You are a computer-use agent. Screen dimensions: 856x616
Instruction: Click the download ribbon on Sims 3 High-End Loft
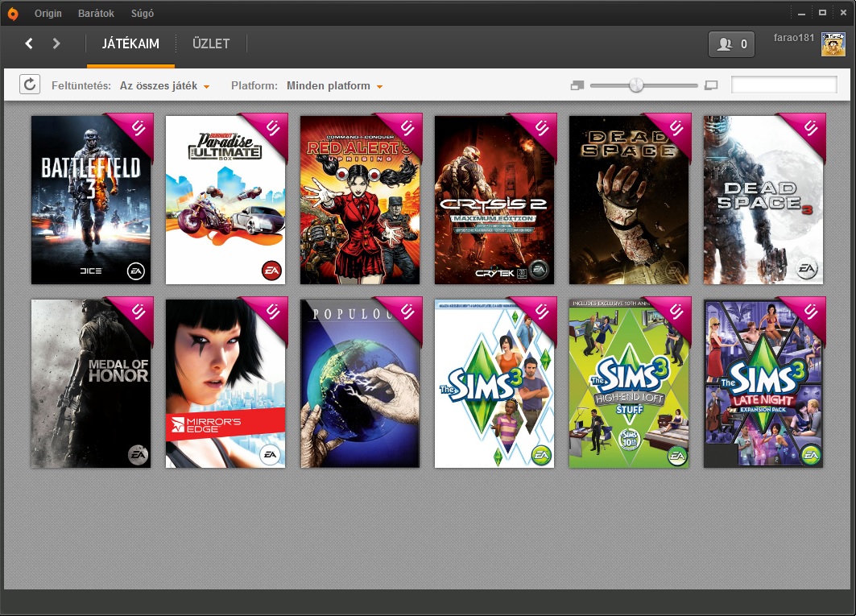(673, 315)
